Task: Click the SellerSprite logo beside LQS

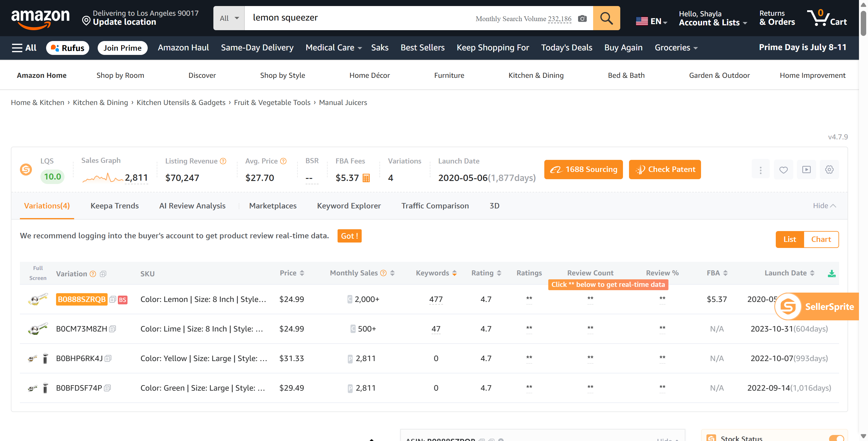Action: (26, 169)
